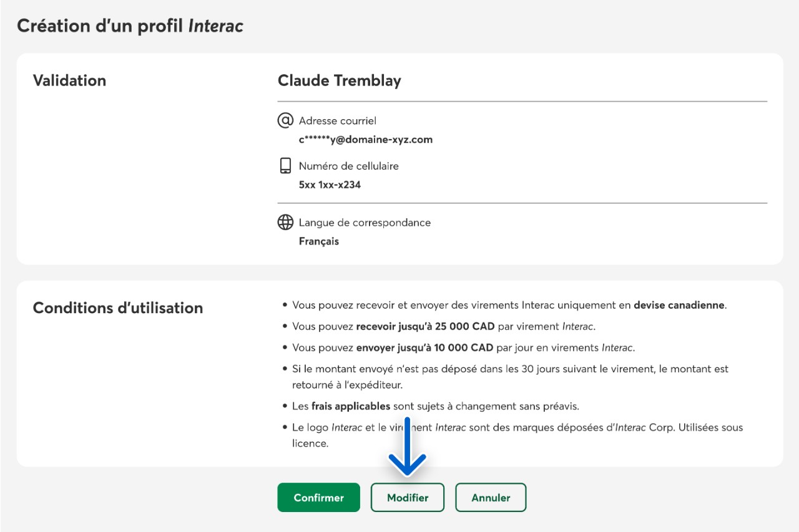
Task: Click the cellphone icon
Action: coord(285,166)
